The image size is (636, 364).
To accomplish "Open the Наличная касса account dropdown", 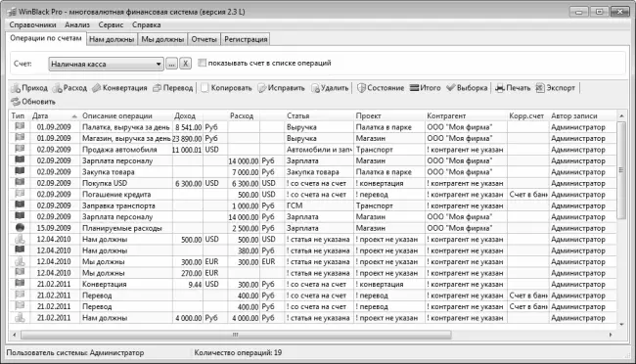I will click(106, 65).
